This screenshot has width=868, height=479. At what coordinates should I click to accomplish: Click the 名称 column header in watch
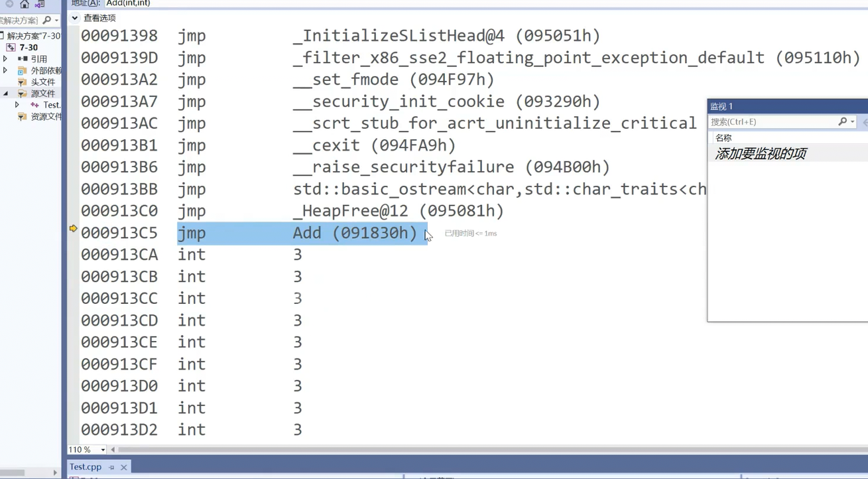coord(723,138)
